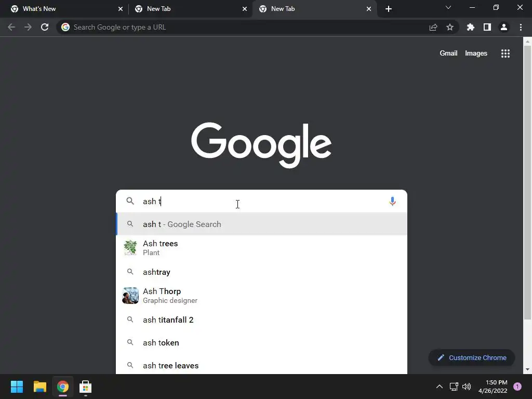Open the clock and date panel

(x=493, y=387)
